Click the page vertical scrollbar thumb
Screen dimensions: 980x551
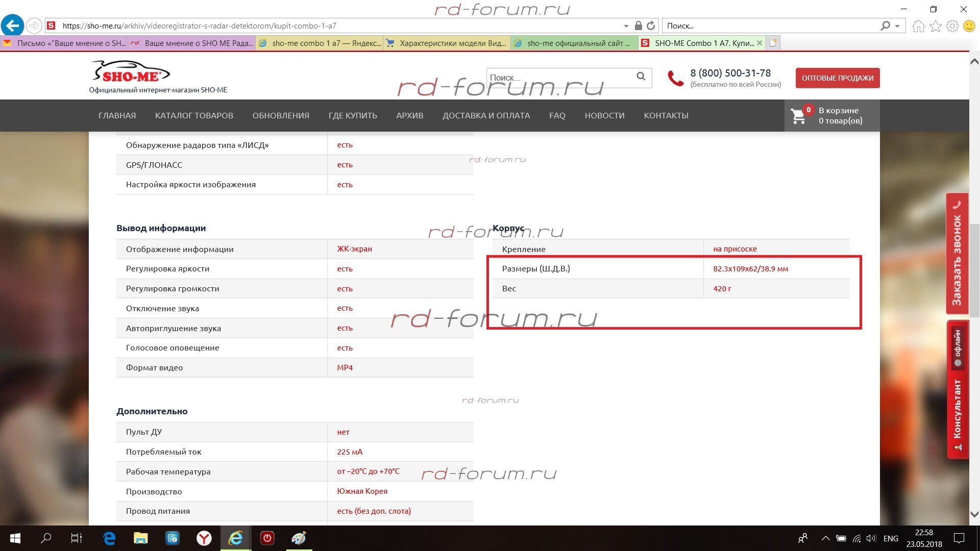974,270
